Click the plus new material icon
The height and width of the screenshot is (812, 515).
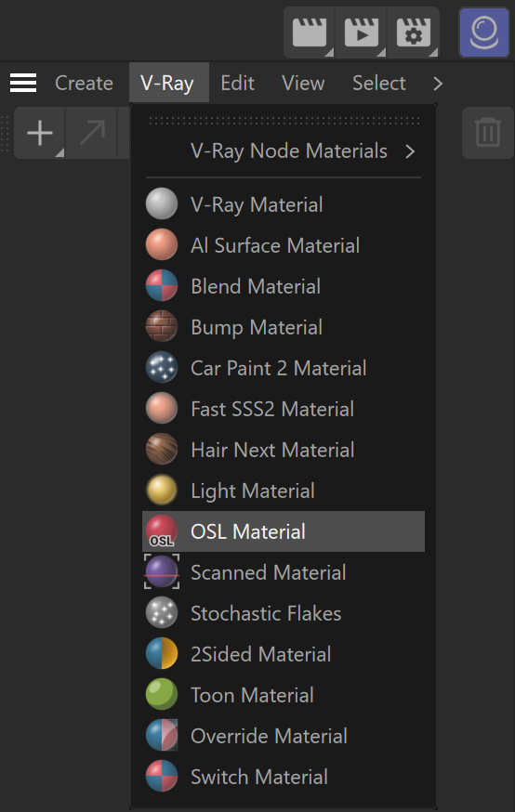40,133
